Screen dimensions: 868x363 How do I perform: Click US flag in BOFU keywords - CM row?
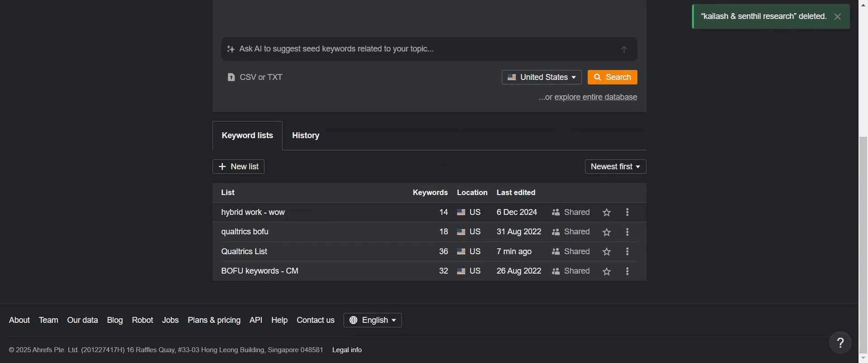pyautogui.click(x=461, y=271)
